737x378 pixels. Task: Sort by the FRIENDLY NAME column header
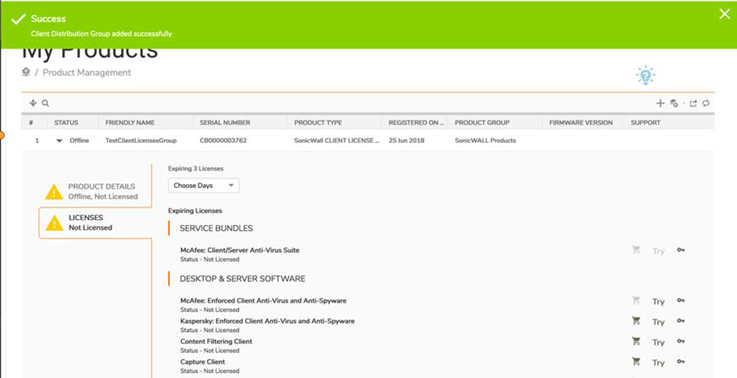tap(130, 122)
